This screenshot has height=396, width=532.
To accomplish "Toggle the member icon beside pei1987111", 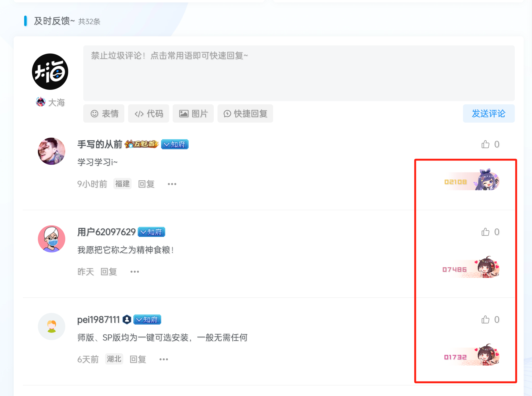I will click(127, 319).
